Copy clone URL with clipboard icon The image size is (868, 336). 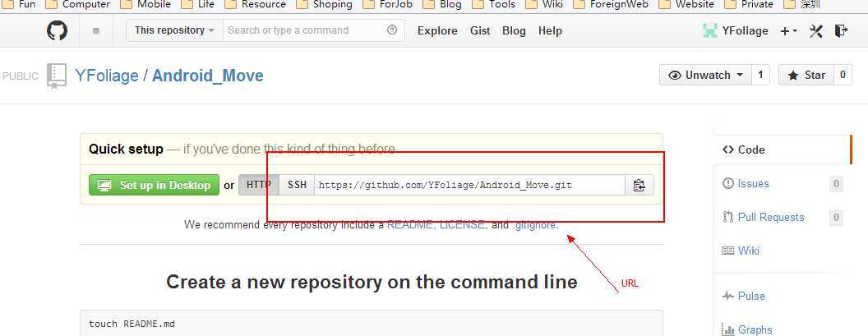[639, 185]
